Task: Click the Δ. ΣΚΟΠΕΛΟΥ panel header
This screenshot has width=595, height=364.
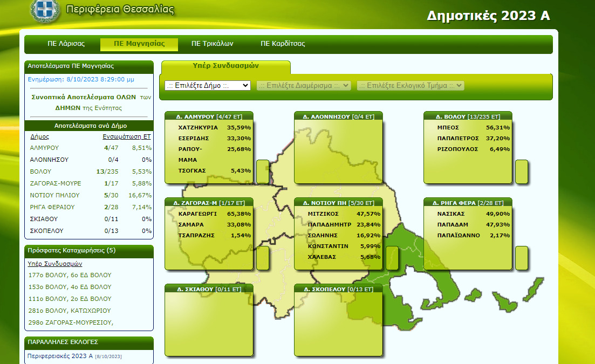Action: pos(338,289)
